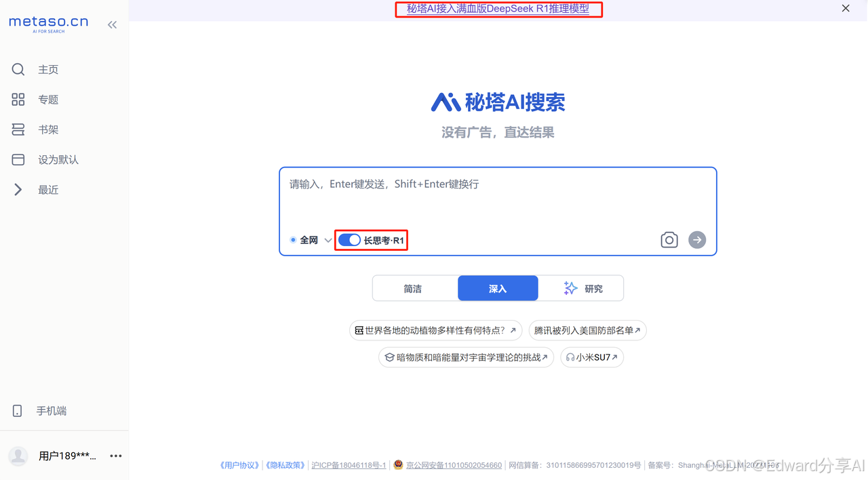Image resolution: width=868 pixels, height=480 pixels.
Task: Click the sparkle icon on the 研究 tab
Action: (x=571, y=288)
